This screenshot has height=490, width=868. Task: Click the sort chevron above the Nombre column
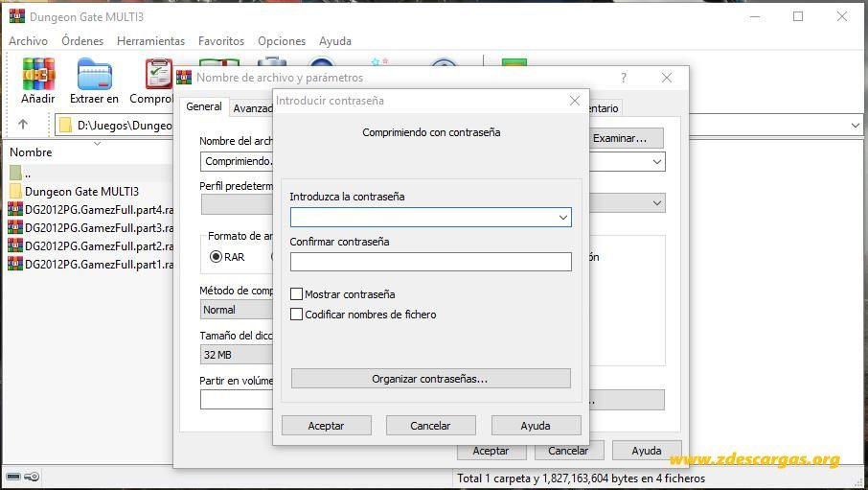[x=97, y=144]
